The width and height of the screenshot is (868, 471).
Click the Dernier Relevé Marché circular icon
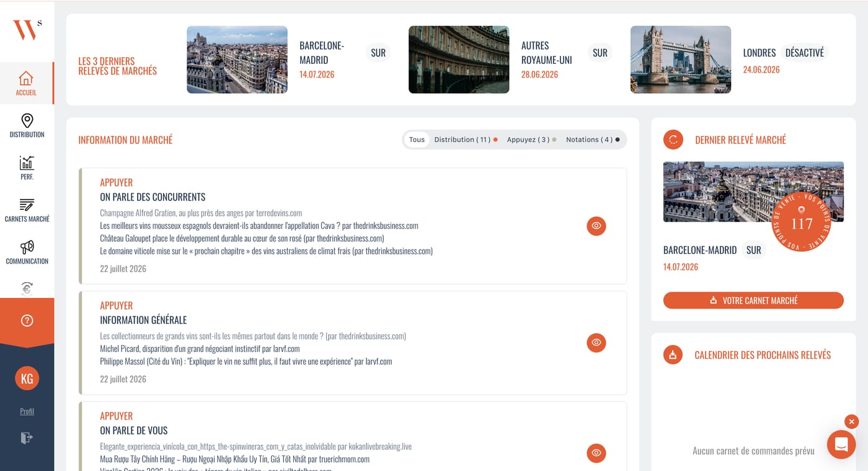point(673,140)
